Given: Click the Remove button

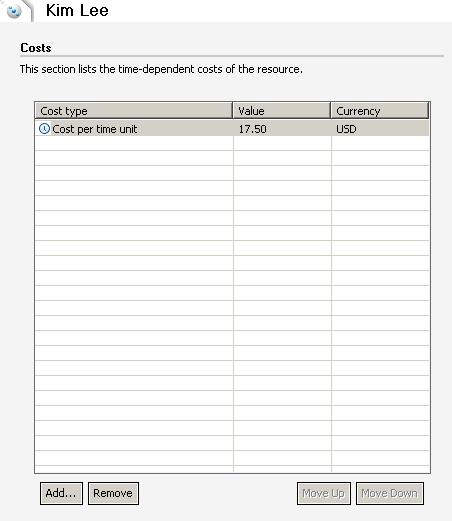Looking at the screenshot, I should [113, 493].
